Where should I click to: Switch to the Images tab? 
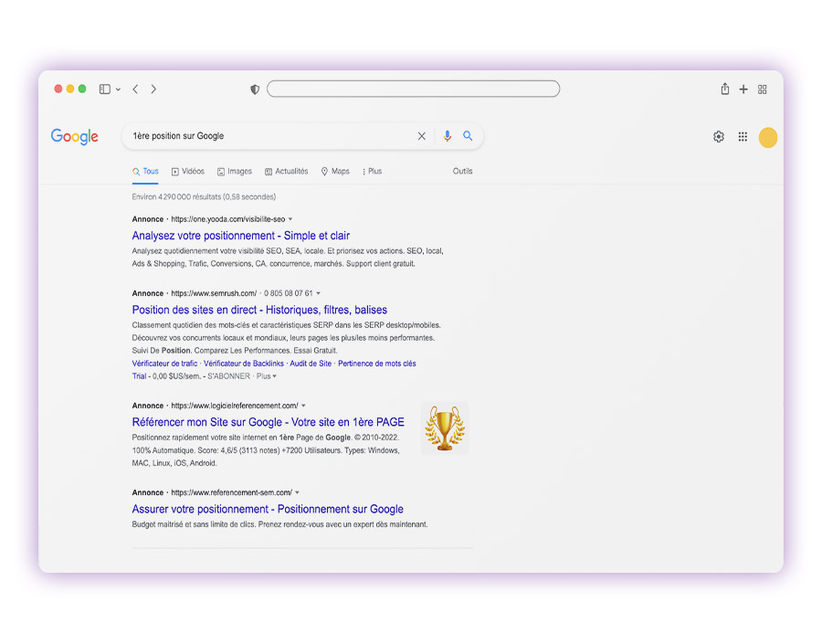[x=235, y=172]
